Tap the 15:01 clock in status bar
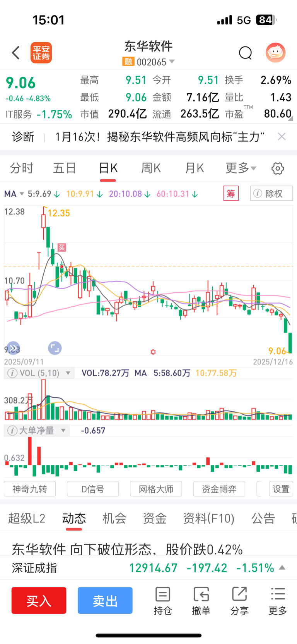The image size is (297, 644). click(x=49, y=20)
